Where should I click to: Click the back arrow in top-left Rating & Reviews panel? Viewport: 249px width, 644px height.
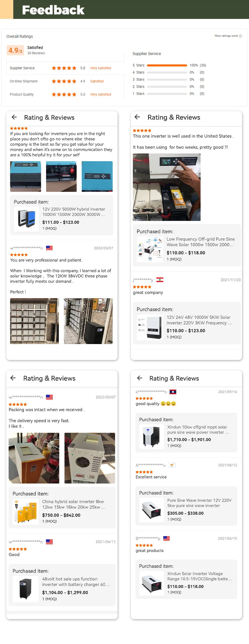click(14, 117)
